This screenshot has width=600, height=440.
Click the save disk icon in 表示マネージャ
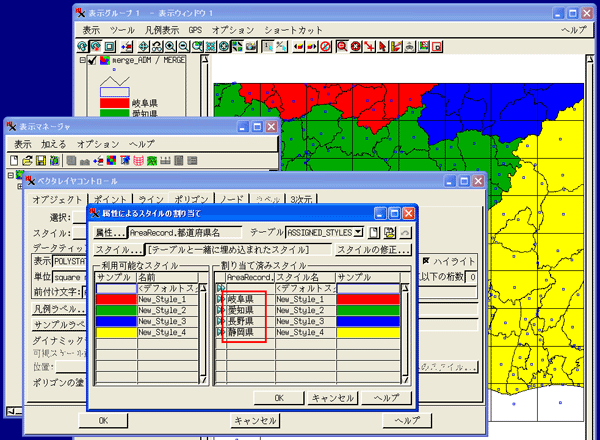(x=39, y=160)
